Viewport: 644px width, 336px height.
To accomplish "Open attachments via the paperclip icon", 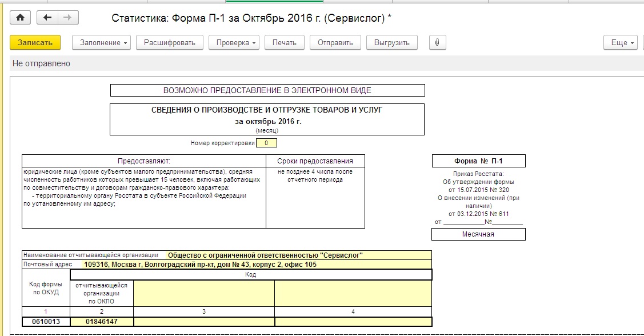I will pos(437,43).
